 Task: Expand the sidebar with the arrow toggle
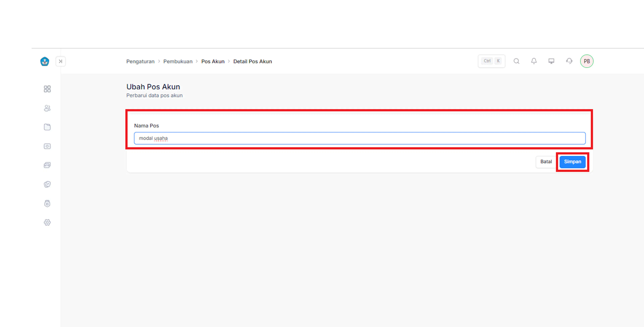61,61
